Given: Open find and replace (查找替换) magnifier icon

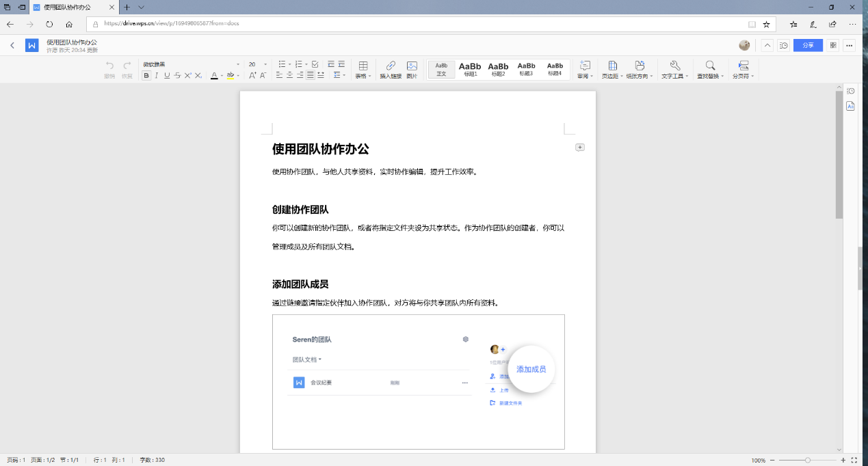Looking at the screenshot, I should [x=710, y=66].
